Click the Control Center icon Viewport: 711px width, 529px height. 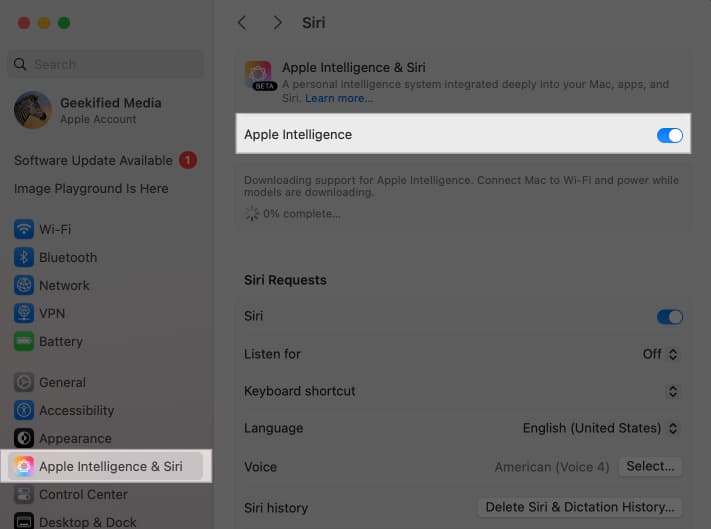(x=24, y=494)
